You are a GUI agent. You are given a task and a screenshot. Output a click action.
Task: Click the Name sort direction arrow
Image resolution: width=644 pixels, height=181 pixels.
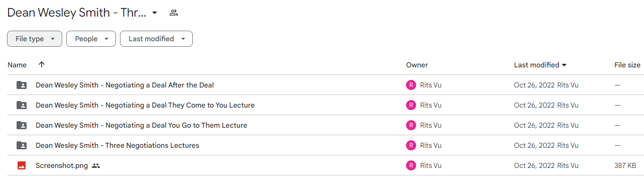[x=42, y=64]
